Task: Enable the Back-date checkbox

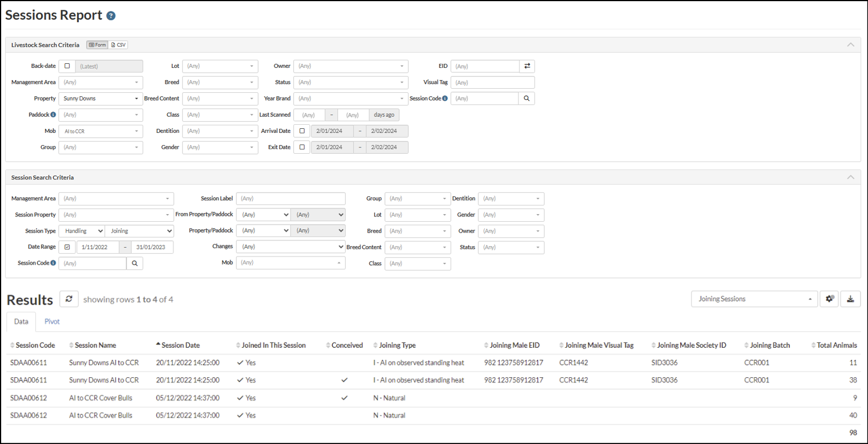Action: pyautogui.click(x=67, y=66)
